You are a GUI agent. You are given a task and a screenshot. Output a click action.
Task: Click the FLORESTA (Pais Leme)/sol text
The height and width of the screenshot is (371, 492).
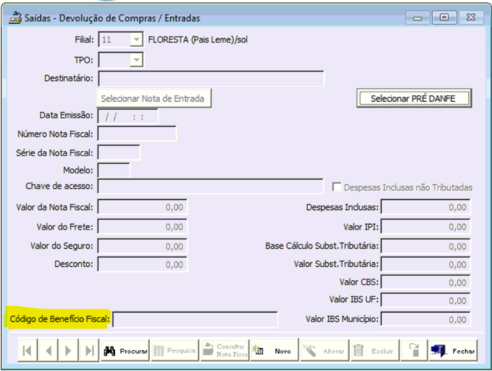tap(198, 40)
